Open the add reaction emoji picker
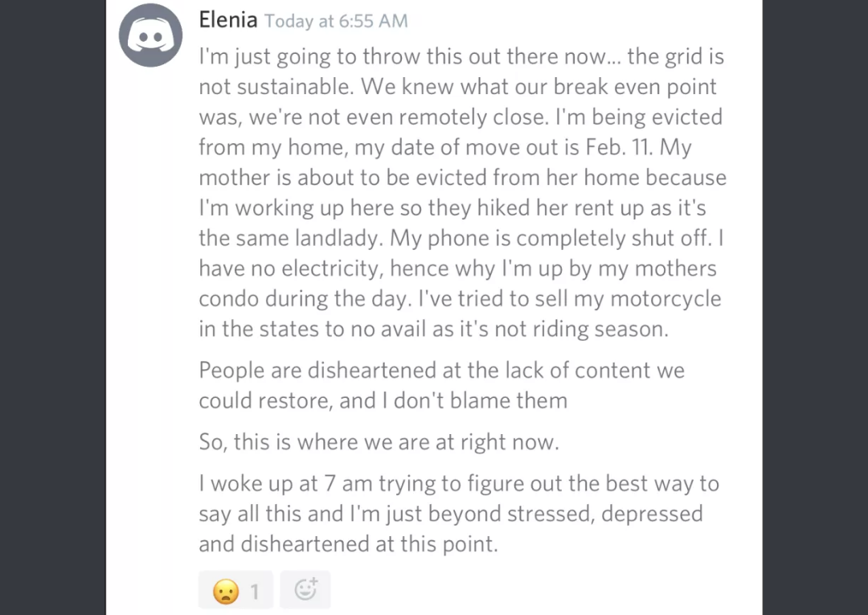 point(305,591)
